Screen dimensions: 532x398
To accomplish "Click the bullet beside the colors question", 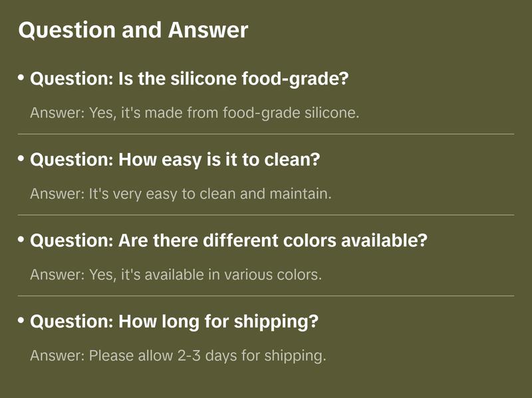I will 21,240.
